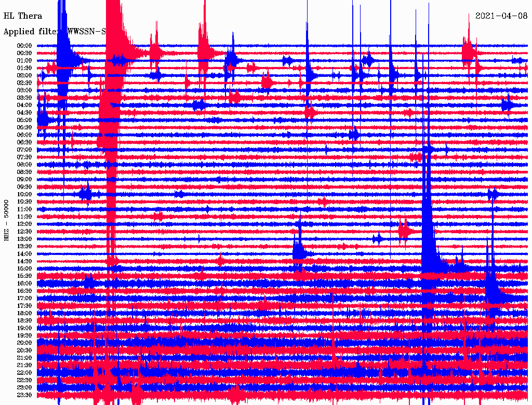Click the '22:00' time label
The width and height of the screenshot is (532, 405).
tap(24, 372)
